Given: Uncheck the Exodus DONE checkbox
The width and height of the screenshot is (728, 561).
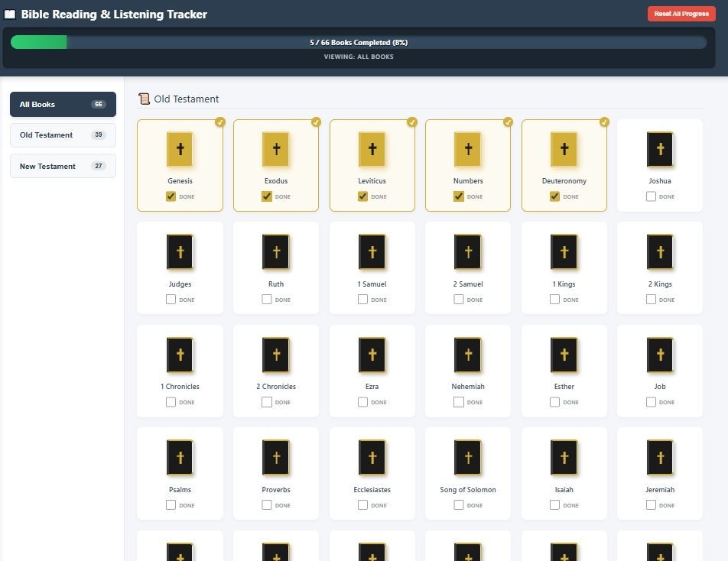Looking at the screenshot, I should pos(266,196).
